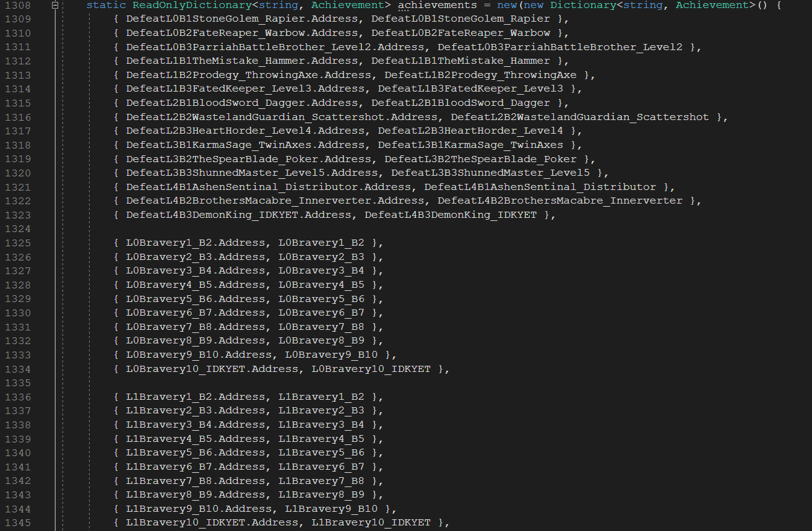Click L0Bravery2_B3.Address on line 1326
The height and width of the screenshot is (531, 812).
196,257
